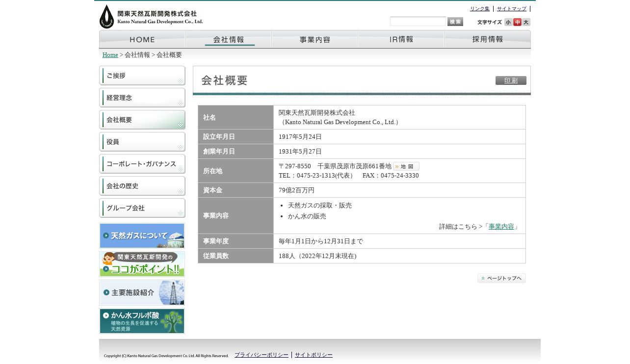
Task: Click the Kanto Natural Gas Development logo
Action: point(151,17)
